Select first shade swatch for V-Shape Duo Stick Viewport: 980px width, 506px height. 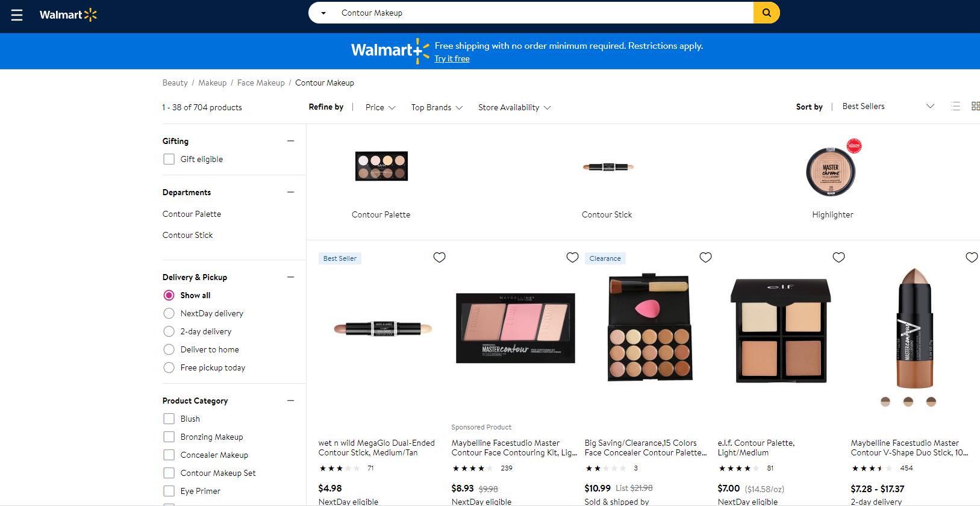pos(885,402)
